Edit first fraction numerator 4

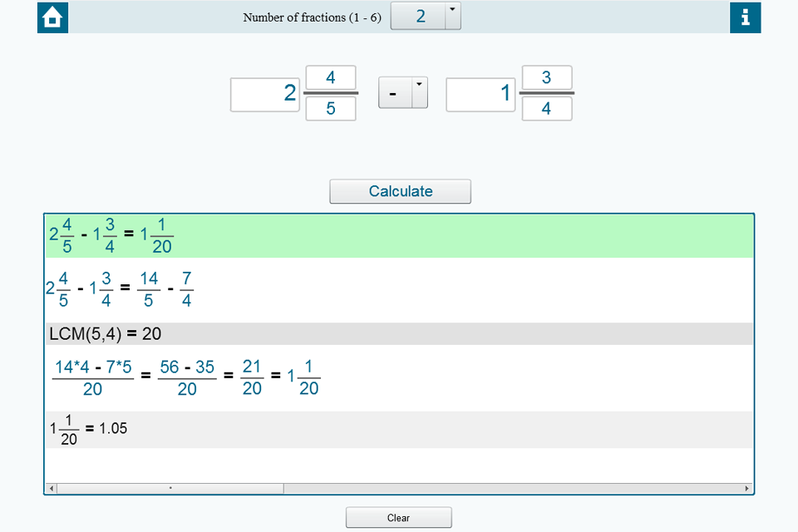331,78
